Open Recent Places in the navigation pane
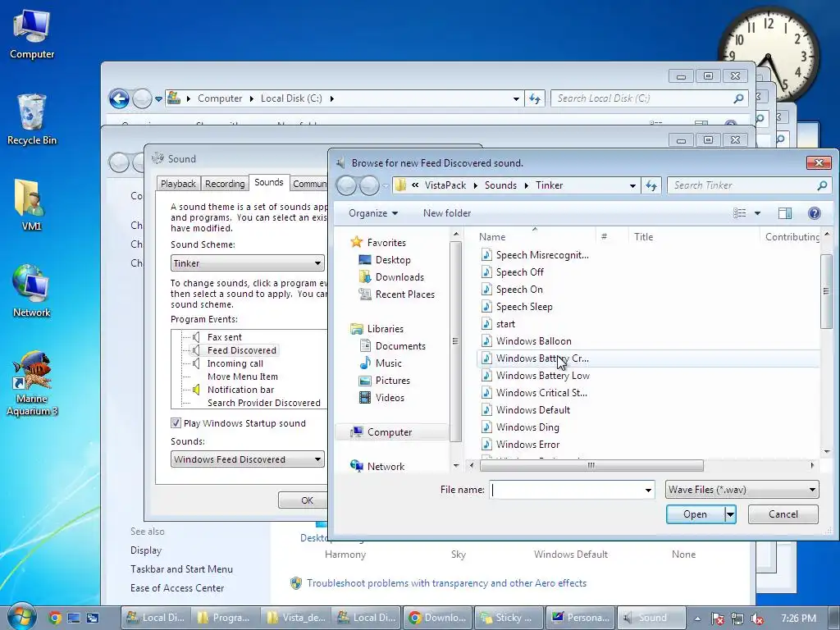The height and width of the screenshot is (630, 840). tap(404, 294)
